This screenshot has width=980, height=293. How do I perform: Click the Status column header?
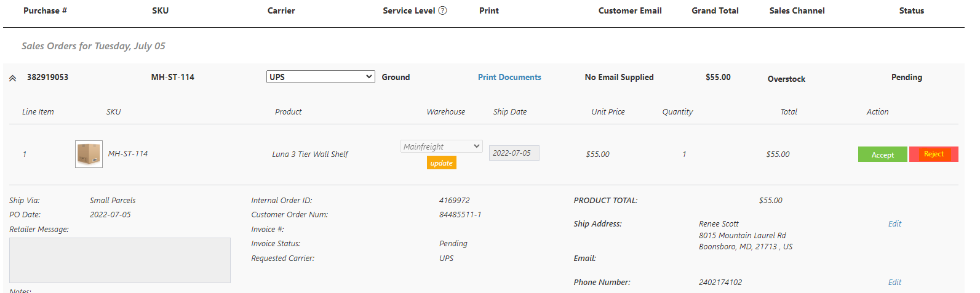pos(911,10)
